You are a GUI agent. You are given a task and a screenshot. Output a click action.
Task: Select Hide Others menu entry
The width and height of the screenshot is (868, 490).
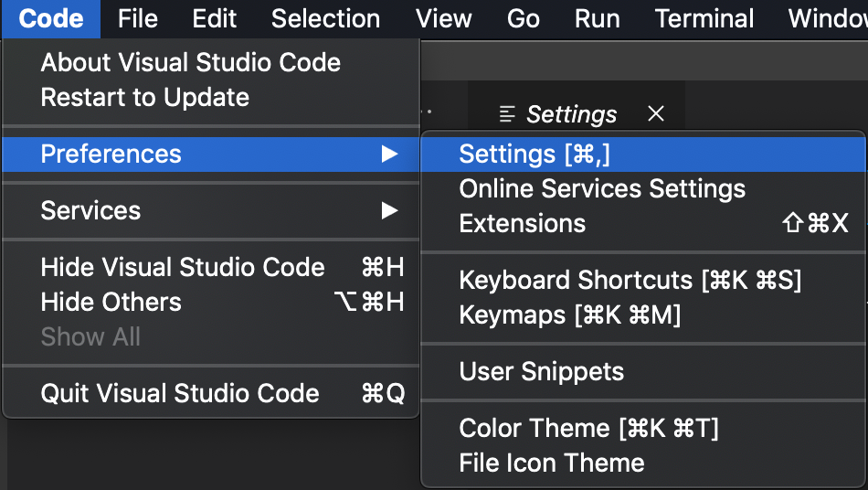[211, 303]
